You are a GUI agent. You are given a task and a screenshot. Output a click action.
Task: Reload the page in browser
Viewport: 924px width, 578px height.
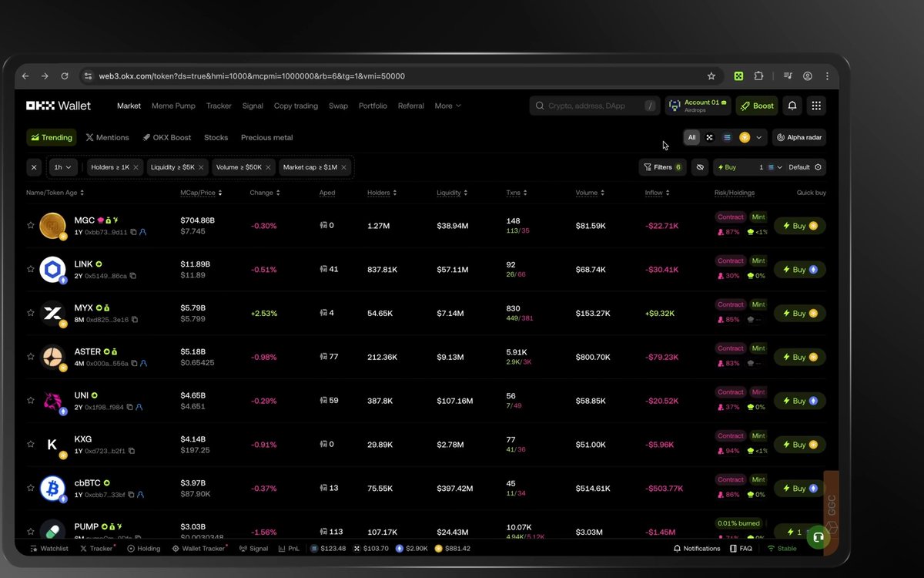(65, 76)
